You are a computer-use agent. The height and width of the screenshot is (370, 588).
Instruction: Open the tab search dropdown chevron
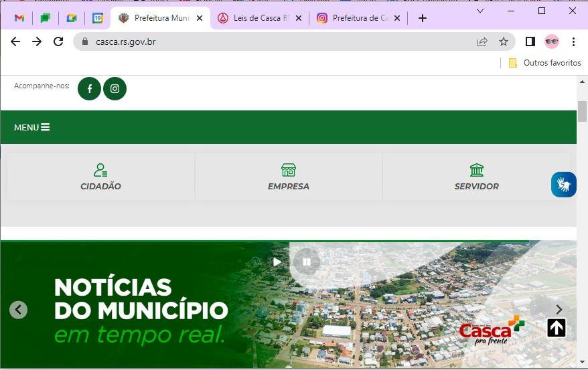click(x=480, y=11)
